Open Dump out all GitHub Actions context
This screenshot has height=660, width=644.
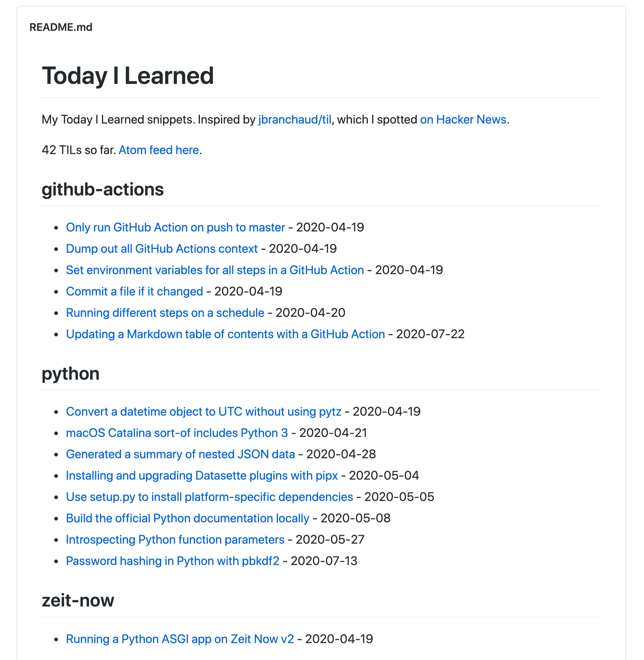[162, 249]
